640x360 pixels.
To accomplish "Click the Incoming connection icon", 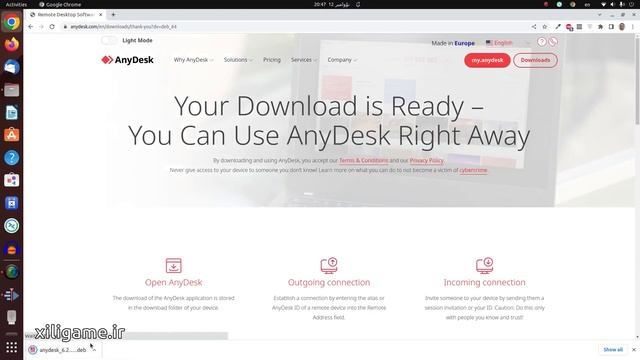I will (x=484, y=265).
